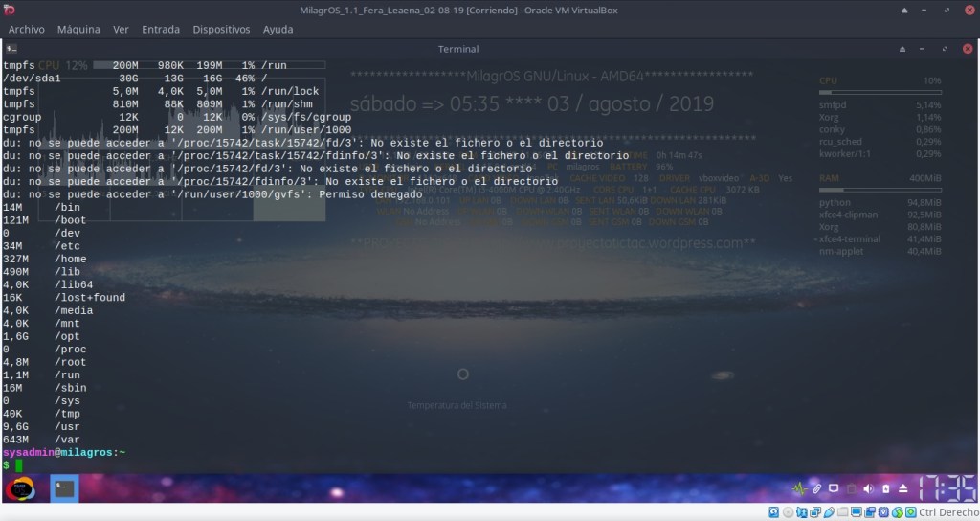Click the /usr directory line
Image resolution: width=980 pixels, height=521 pixels.
point(41,426)
